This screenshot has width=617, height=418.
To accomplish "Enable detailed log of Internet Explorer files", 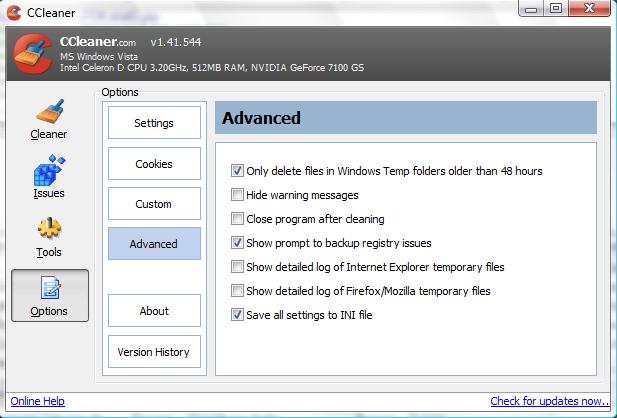I will [x=237, y=267].
